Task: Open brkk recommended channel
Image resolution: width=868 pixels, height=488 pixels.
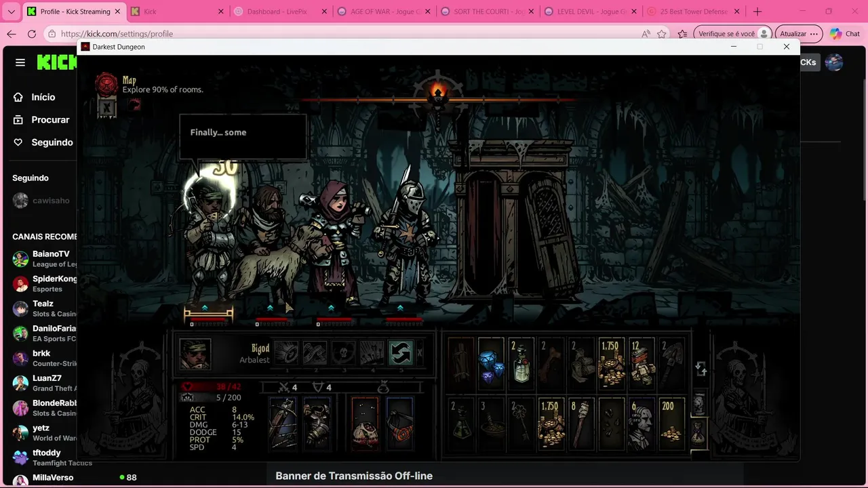Action: coord(45,358)
